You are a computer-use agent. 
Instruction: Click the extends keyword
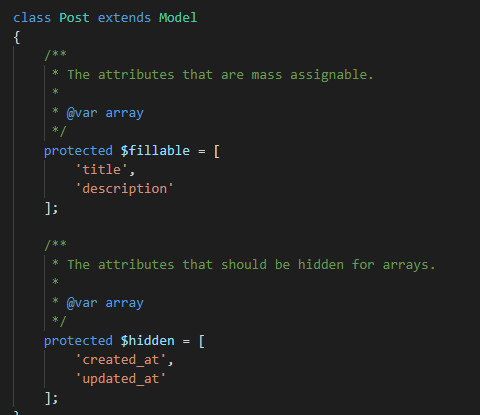(124, 17)
